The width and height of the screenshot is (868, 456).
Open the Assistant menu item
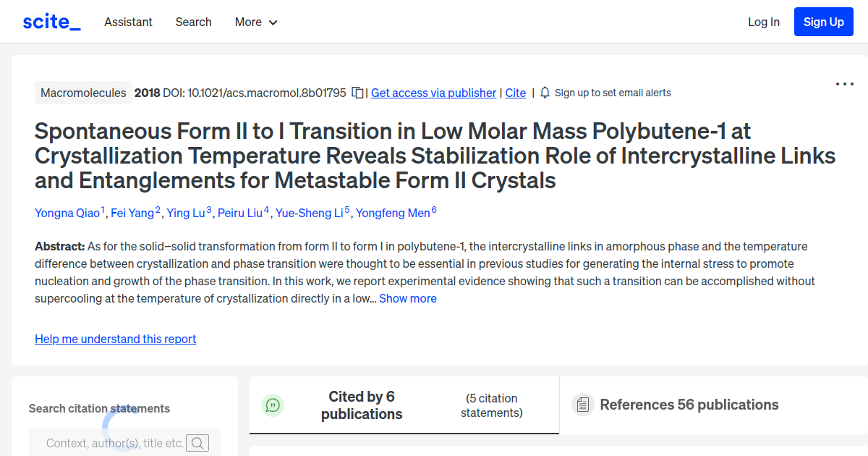[128, 22]
